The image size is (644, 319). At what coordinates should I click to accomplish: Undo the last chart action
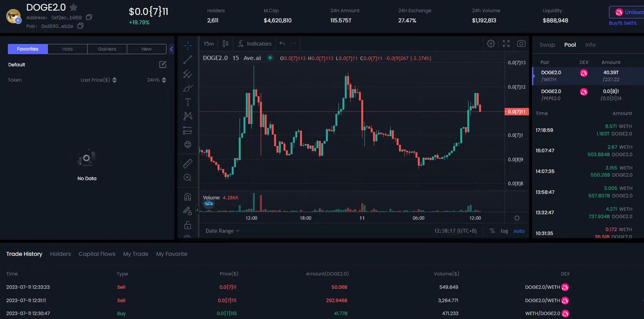pos(282,43)
